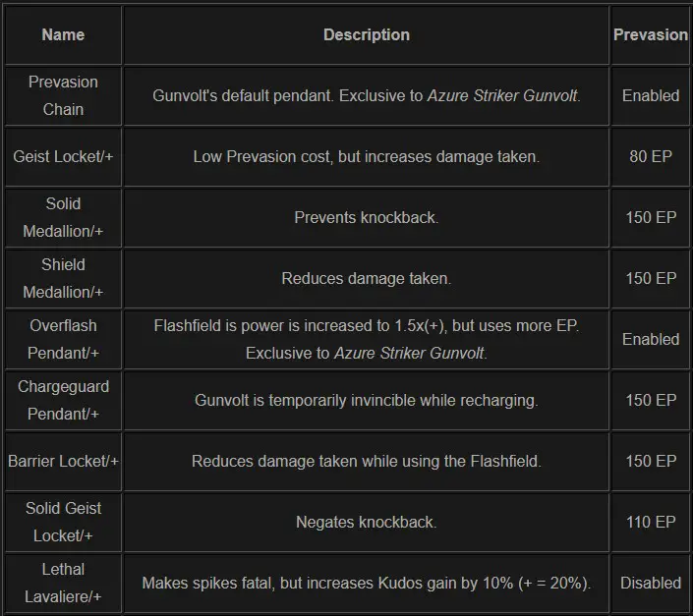The height and width of the screenshot is (616, 693).
Task: Click the Geist Locket/+ name cell
Action: [63, 157]
